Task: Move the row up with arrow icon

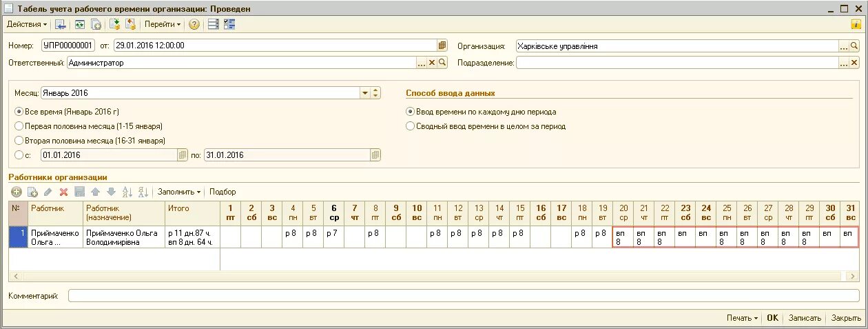Action: tap(96, 192)
